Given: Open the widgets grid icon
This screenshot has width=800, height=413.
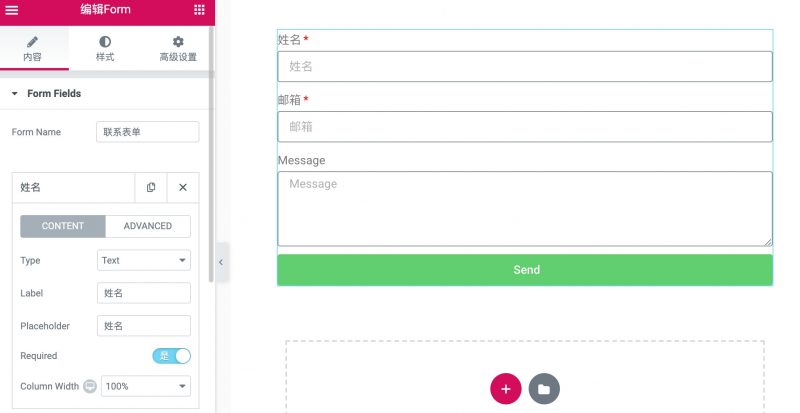Looking at the screenshot, I should point(199,10).
